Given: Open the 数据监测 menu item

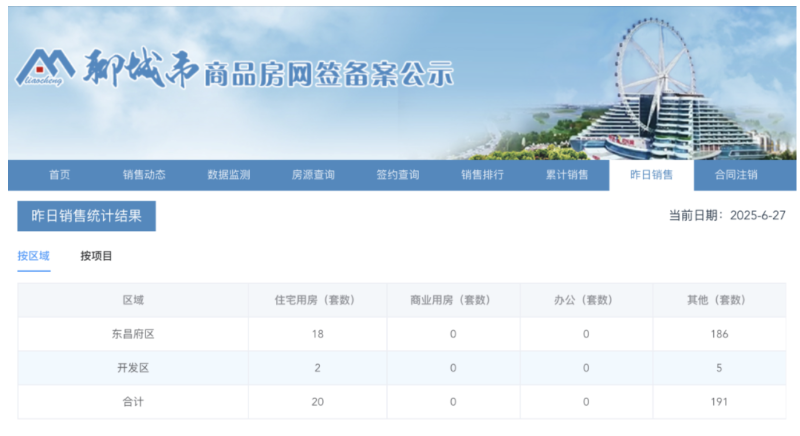Looking at the screenshot, I should click(229, 175).
